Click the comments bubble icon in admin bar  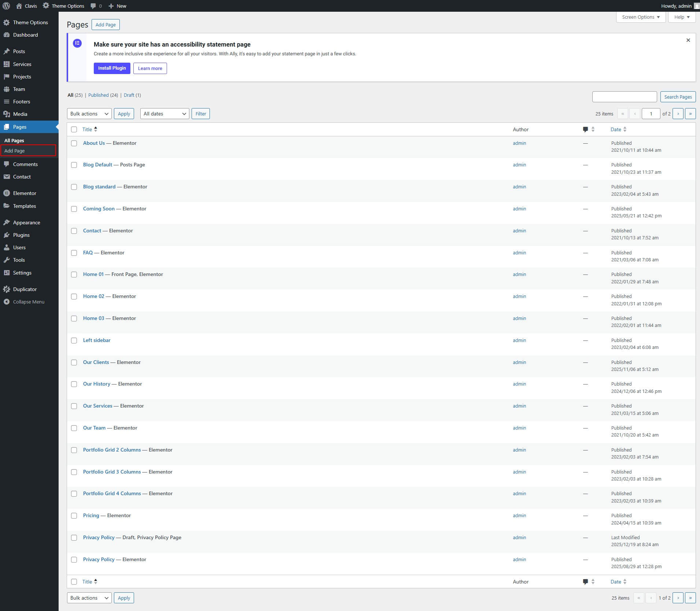[x=93, y=6]
